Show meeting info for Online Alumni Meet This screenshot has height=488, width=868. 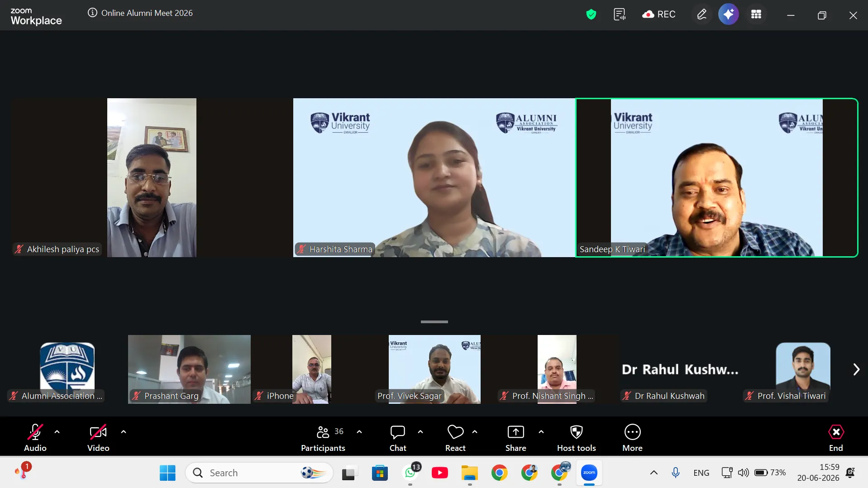pyautogui.click(x=92, y=13)
